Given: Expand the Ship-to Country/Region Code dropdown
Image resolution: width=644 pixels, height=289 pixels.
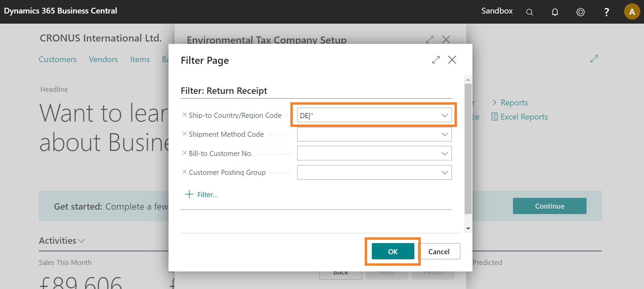Looking at the screenshot, I should 444,115.
